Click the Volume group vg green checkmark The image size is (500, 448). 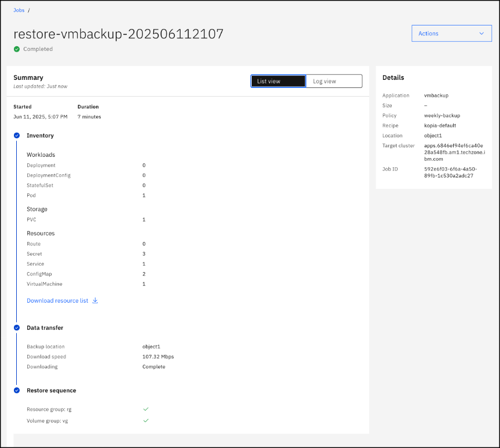click(146, 420)
